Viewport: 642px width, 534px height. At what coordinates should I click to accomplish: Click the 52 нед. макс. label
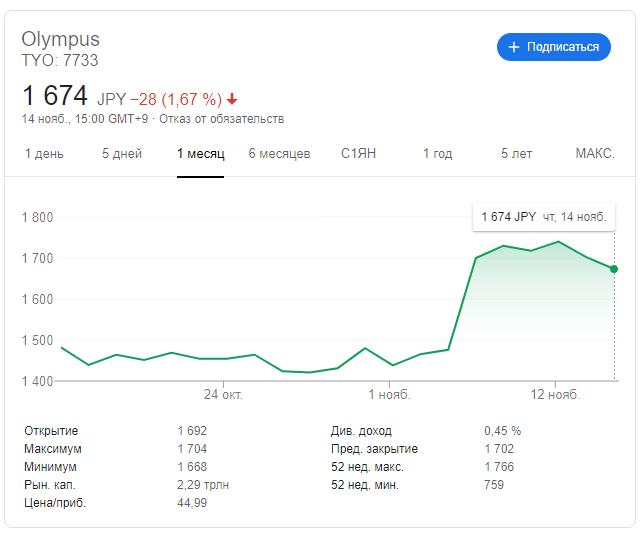(367, 467)
